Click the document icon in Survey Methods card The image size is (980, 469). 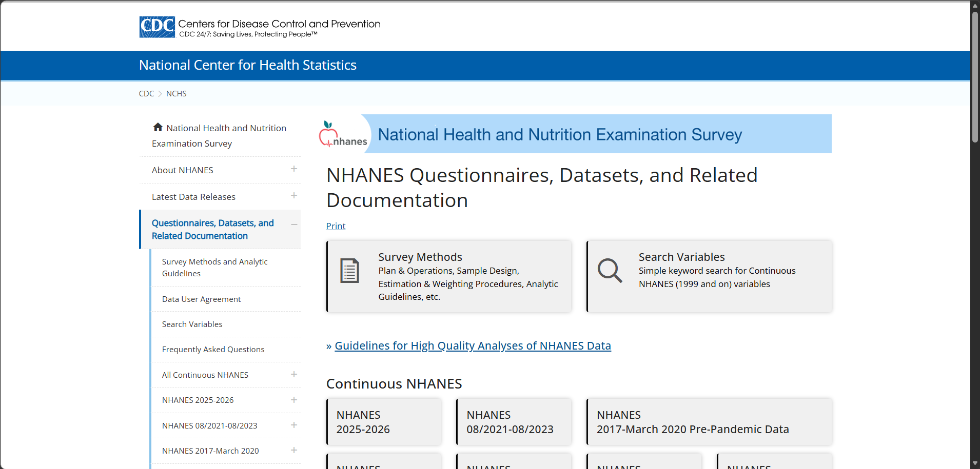(x=350, y=271)
